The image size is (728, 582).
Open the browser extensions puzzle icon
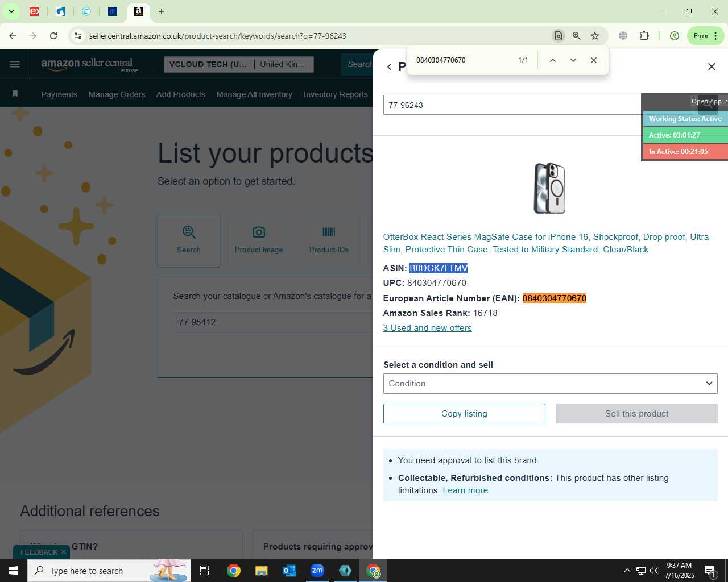(x=644, y=36)
